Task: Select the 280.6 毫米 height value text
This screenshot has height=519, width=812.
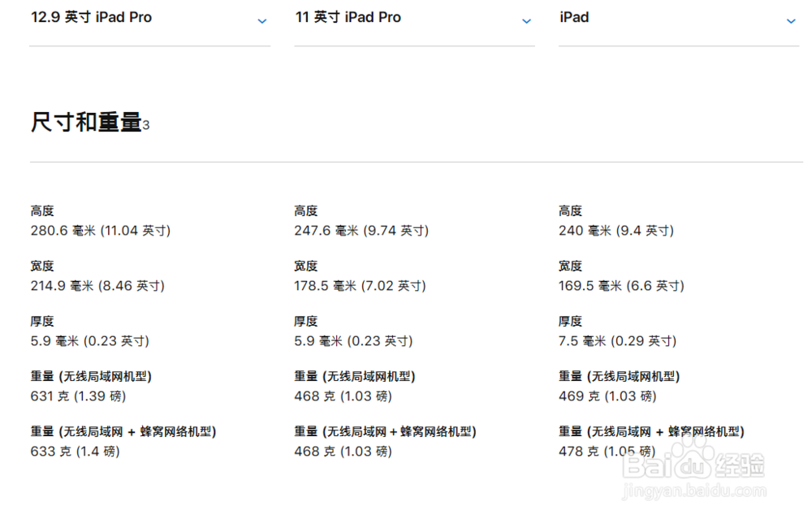Action: [101, 231]
